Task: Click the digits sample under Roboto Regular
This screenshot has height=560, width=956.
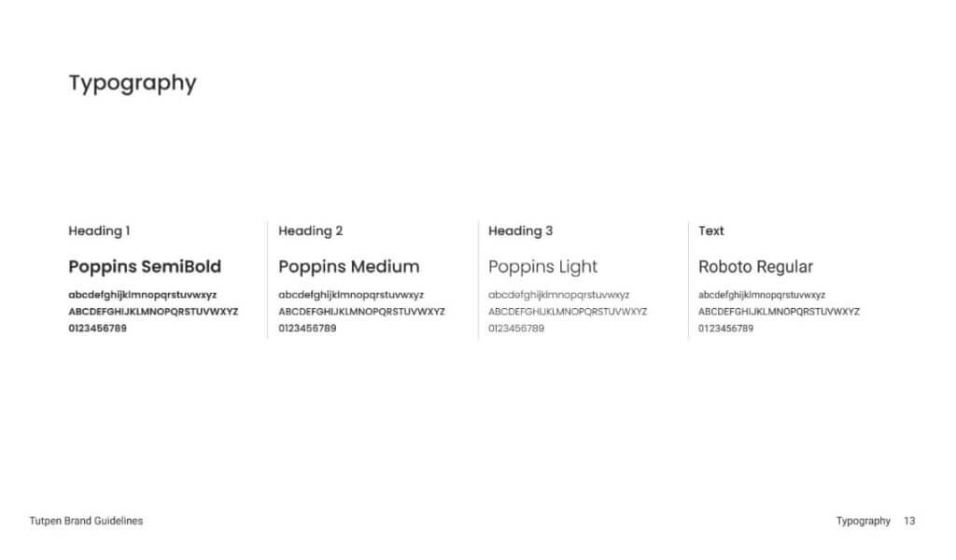Action: pyautogui.click(x=725, y=329)
